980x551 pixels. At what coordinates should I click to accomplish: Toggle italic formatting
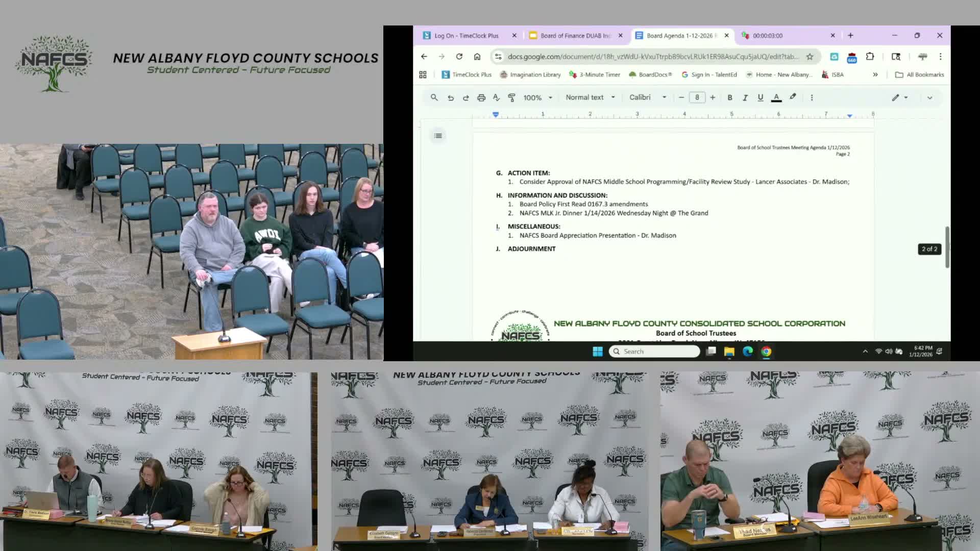[745, 97]
